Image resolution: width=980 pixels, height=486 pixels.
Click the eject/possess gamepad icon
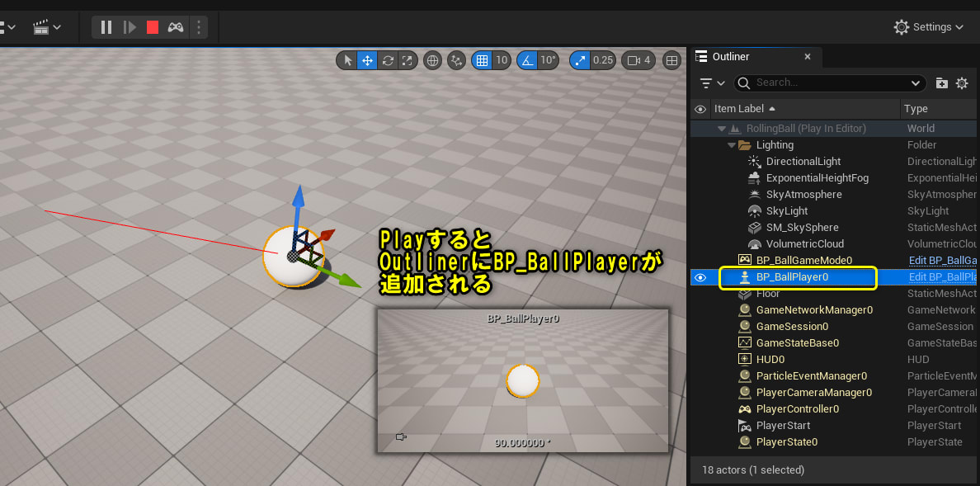pos(175,26)
